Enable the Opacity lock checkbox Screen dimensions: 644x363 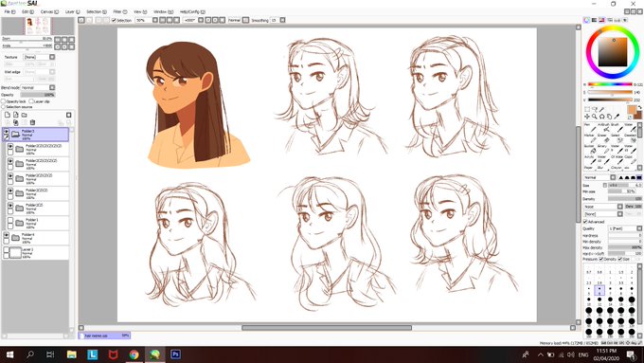[4, 101]
